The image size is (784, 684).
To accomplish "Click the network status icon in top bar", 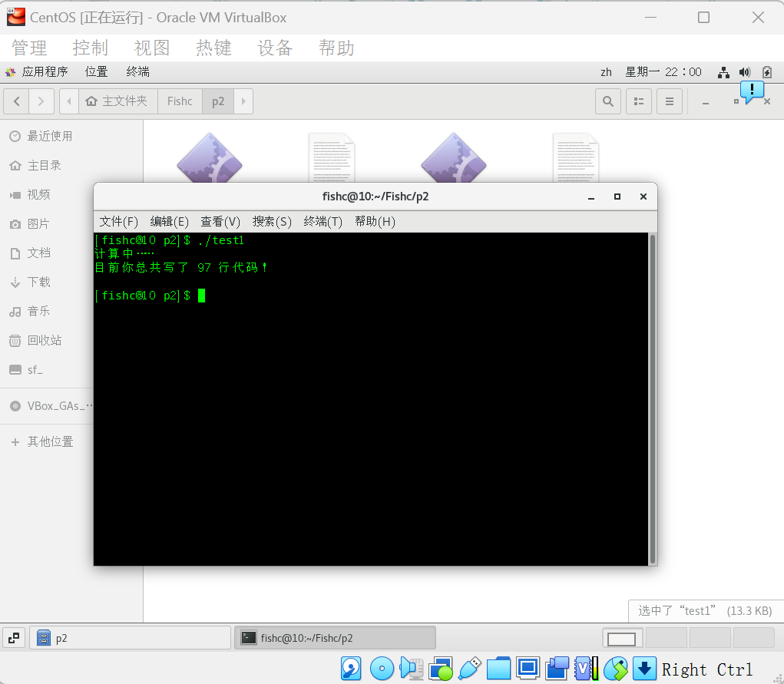I will click(723, 72).
